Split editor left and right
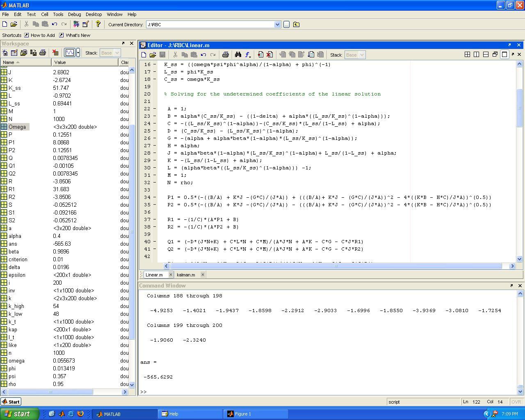Screen dimensions: 525x420 477,54
